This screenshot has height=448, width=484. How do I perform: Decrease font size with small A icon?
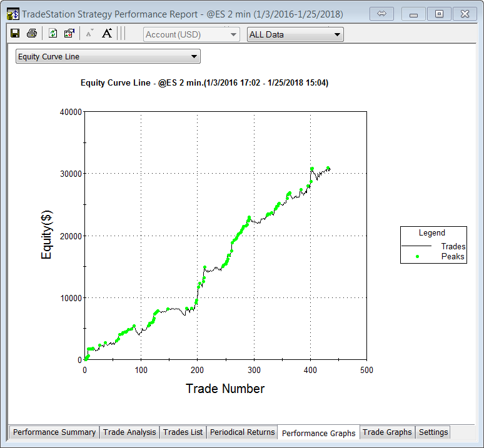pyautogui.click(x=89, y=34)
